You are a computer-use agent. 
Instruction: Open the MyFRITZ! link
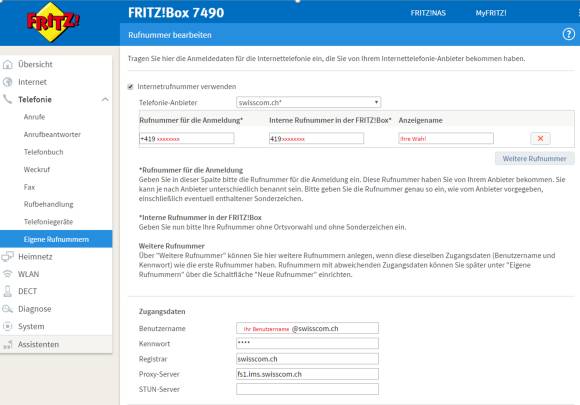pyautogui.click(x=491, y=13)
